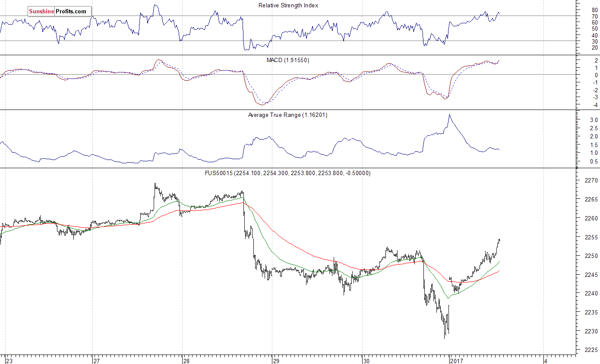Click the FUS50015 price title text
The image size is (600, 364).
287,173
